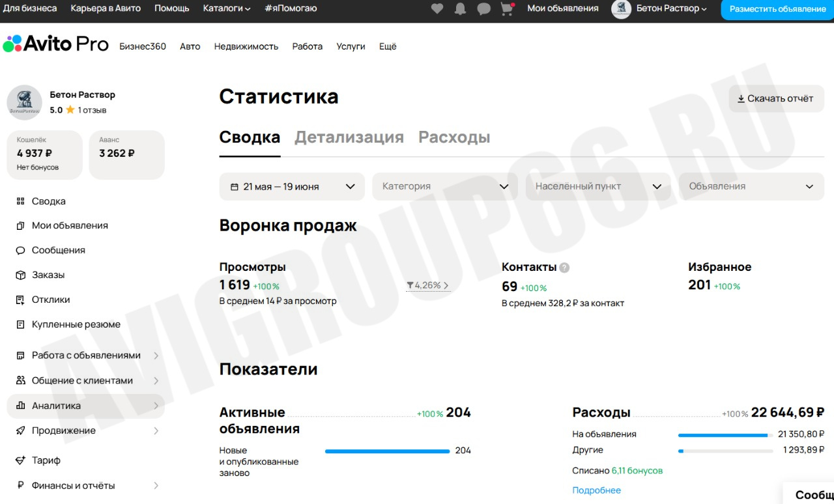Open the Сообщения chat widget at bottom
The width and height of the screenshot is (834, 504).
coord(809,495)
